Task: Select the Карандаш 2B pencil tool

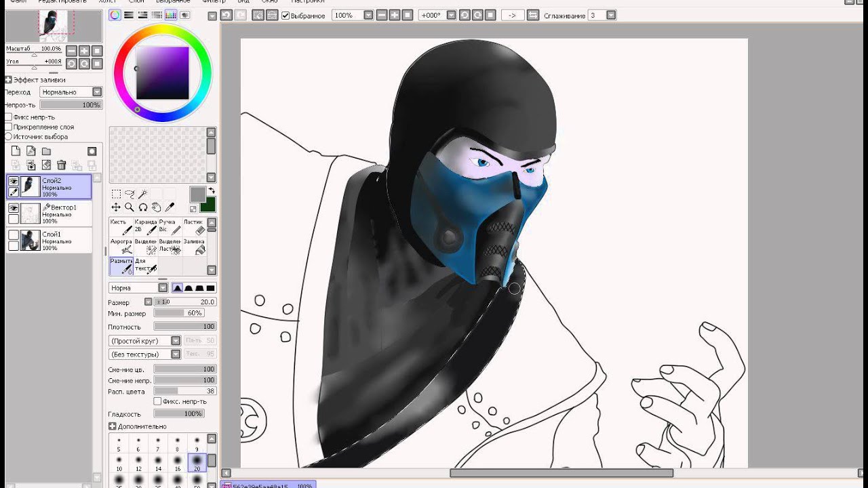Action: [144, 226]
